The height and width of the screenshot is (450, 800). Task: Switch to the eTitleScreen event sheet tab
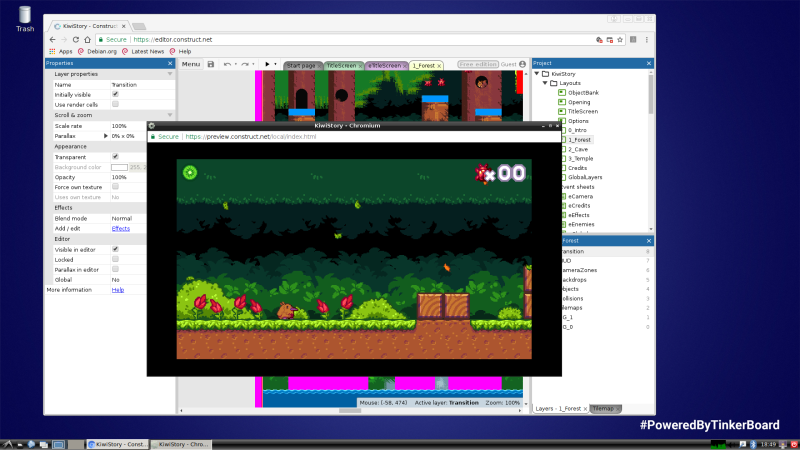pyautogui.click(x=385, y=66)
